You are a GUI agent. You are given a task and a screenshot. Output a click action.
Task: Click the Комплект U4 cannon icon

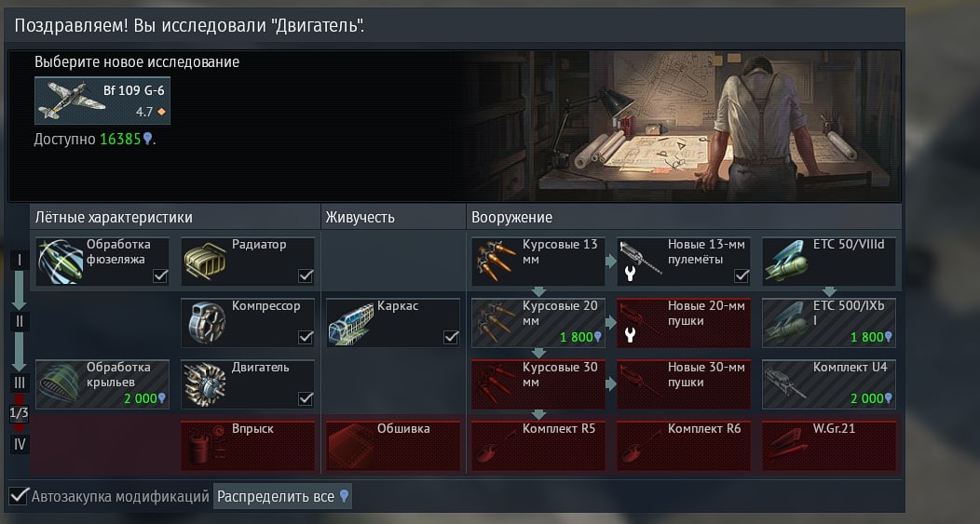(x=786, y=382)
